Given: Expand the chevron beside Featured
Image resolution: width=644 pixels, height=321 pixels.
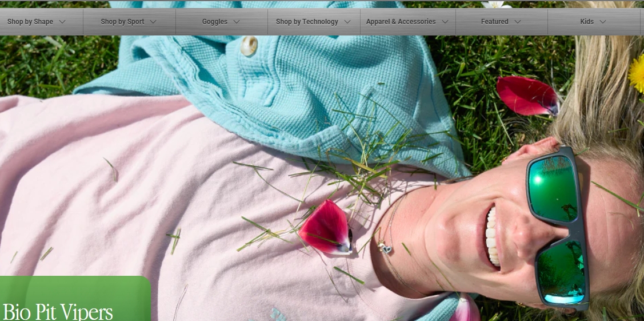Looking at the screenshot, I should (518, 22).
